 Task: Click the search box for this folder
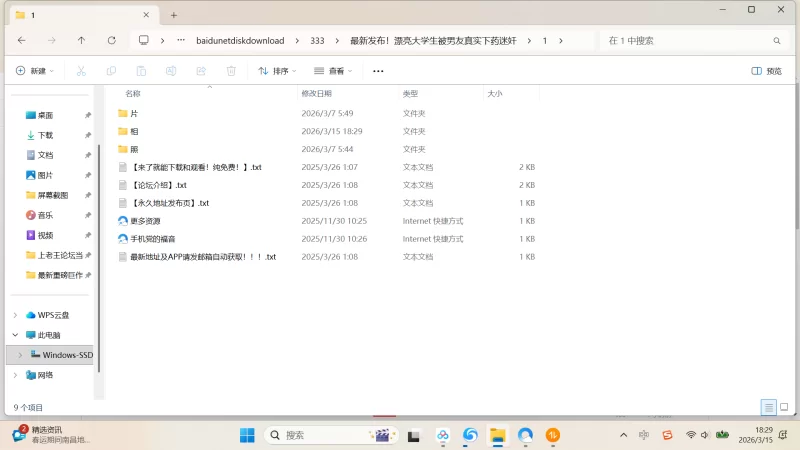coord(690,41)
